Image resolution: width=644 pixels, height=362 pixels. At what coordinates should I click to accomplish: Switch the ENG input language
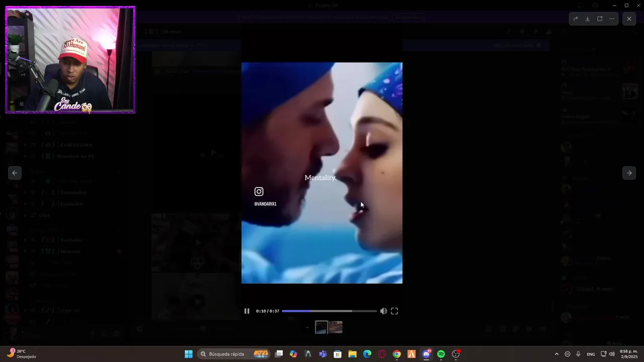[591, 354]
